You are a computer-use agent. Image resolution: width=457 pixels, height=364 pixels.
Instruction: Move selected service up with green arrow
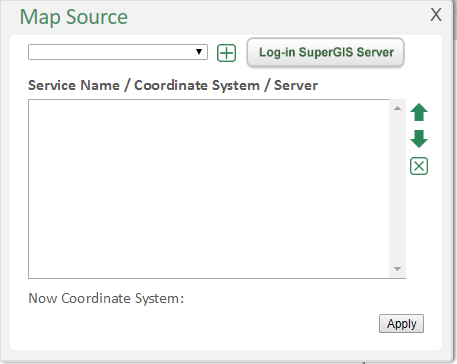point(419,112)
